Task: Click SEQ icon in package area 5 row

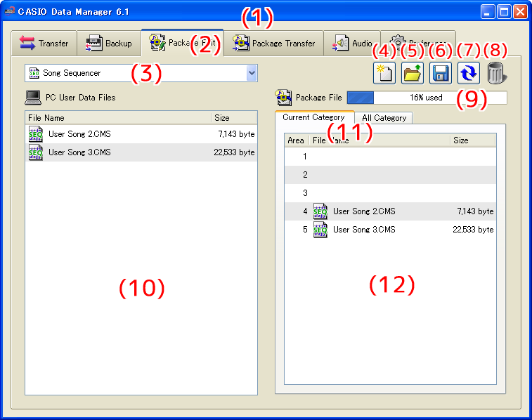Action: (320, 230)
